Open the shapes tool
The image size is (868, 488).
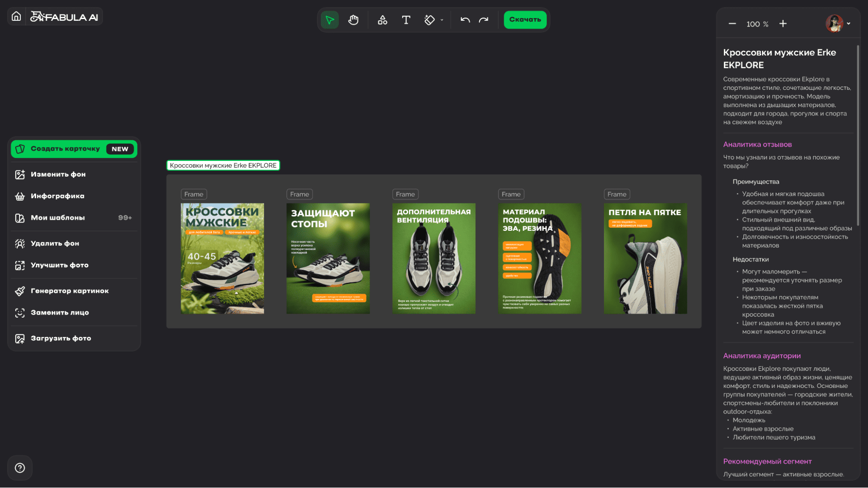click(382, 20)
